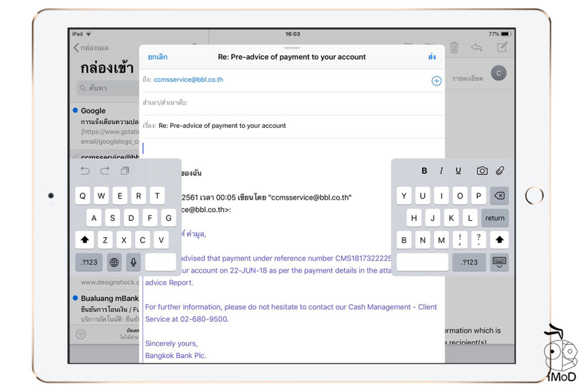The width and height of the screenshot is (588, 392).
Task: Toggle italic with the I formatting button
Action: 442,170
